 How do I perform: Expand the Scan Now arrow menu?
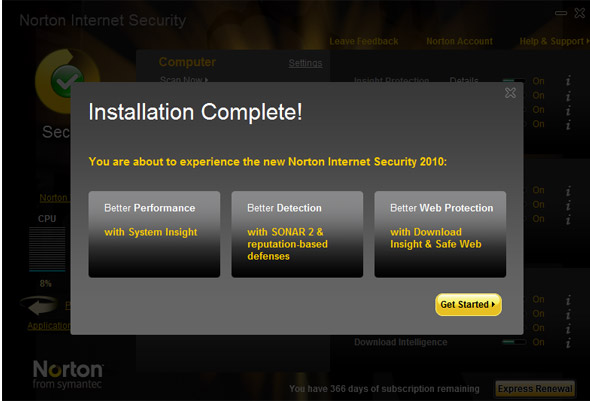[x=184, y=79]
